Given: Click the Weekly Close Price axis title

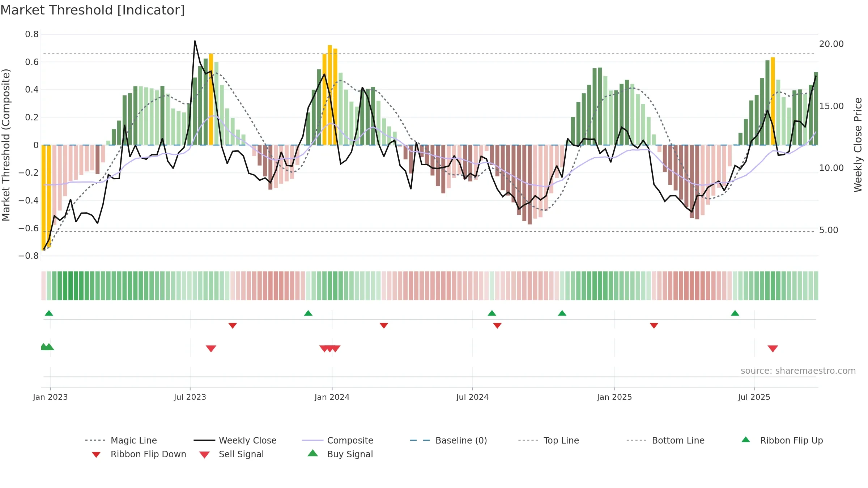Looking at the screenshot, I should point(858,145).
